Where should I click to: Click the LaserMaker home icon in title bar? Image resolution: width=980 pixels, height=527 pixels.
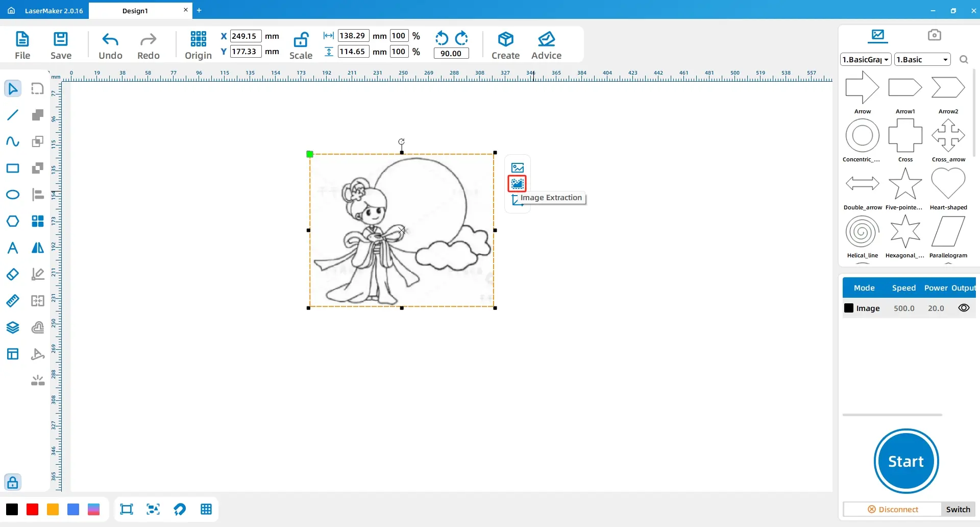(11, 10)
